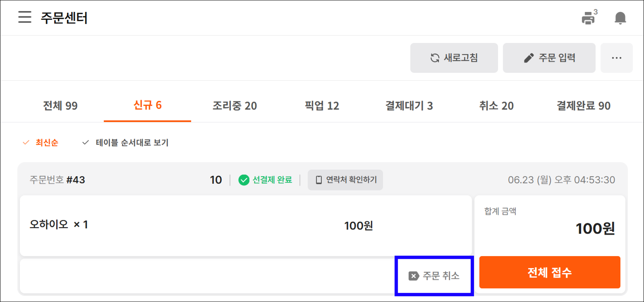Open the 픽업 12 tab
This screenshot has width=644, height=302.
322,106
